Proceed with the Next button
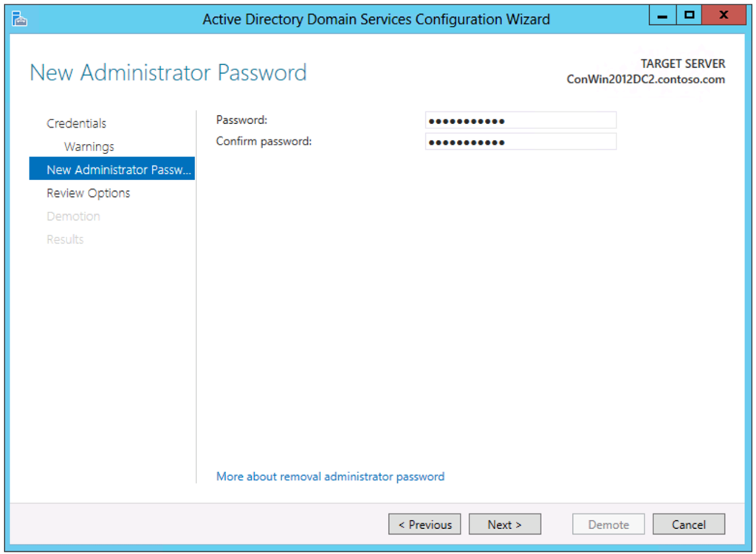Image resolution: width=756 pixels, height=554 pixels. [504, 524]
